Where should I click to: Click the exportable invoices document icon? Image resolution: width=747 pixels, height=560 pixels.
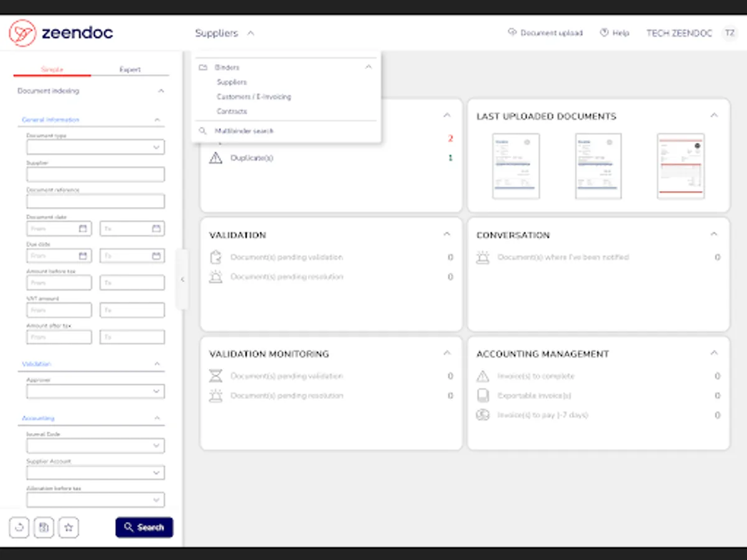[482, 395]
